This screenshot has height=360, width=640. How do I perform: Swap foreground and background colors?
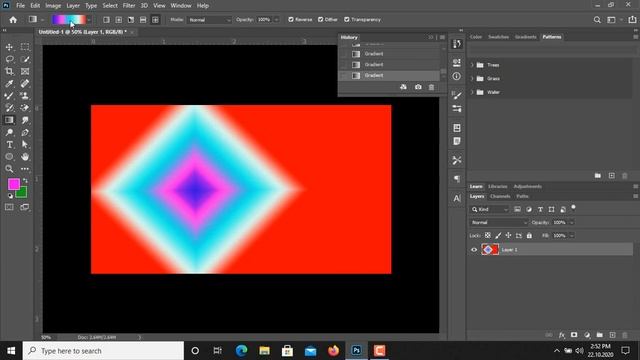(25, 180)
